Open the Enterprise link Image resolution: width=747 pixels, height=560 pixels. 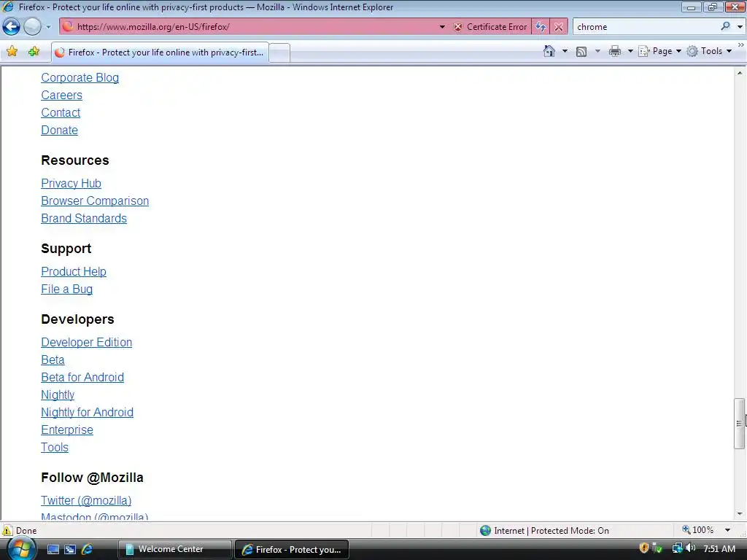click(x=67, y=430)
